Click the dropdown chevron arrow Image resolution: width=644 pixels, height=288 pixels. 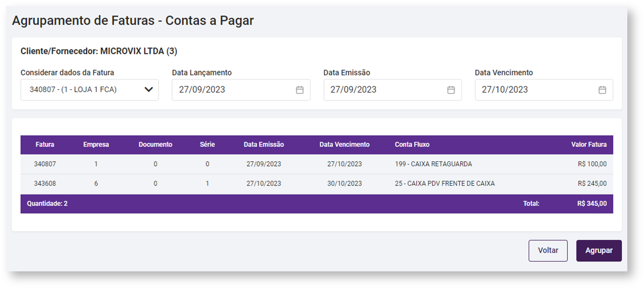pos(149,90)
